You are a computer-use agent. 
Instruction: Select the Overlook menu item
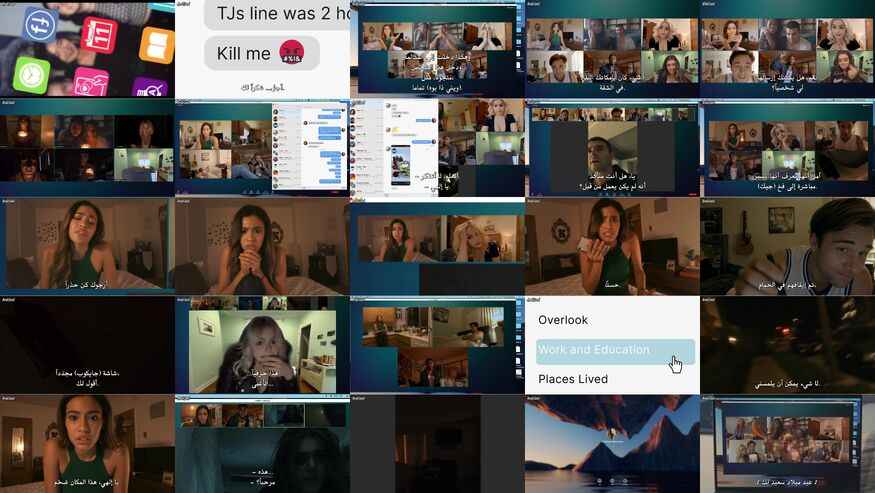tap(563, 320)
